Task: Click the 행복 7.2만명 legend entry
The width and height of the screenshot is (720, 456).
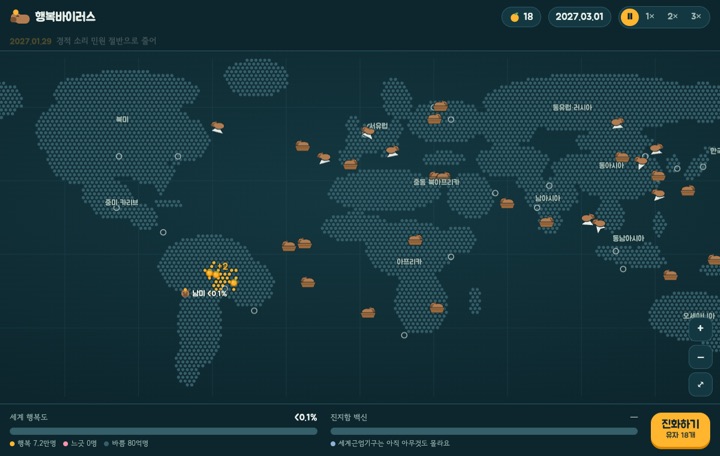Action: [x=33, y=443]
